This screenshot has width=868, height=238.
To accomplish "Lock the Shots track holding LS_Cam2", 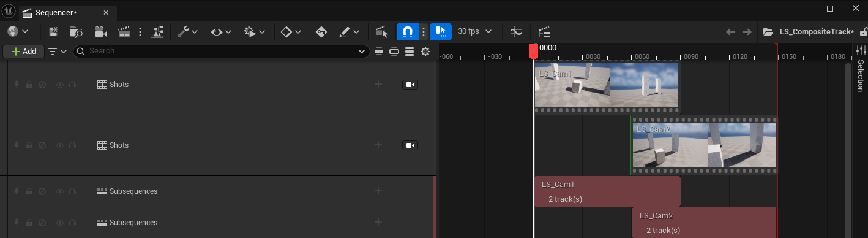I will pos(29,145).
